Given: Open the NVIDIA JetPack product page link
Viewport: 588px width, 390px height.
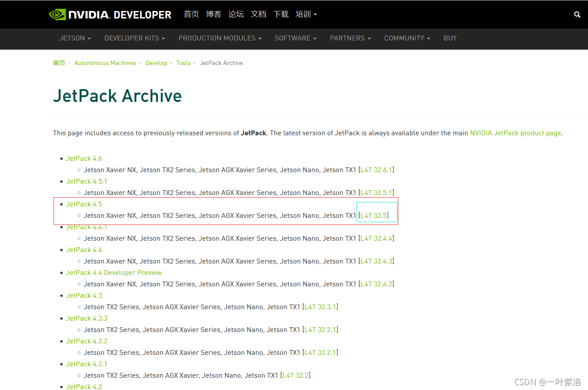Looking at the screenshot, I should click(516, 133).
